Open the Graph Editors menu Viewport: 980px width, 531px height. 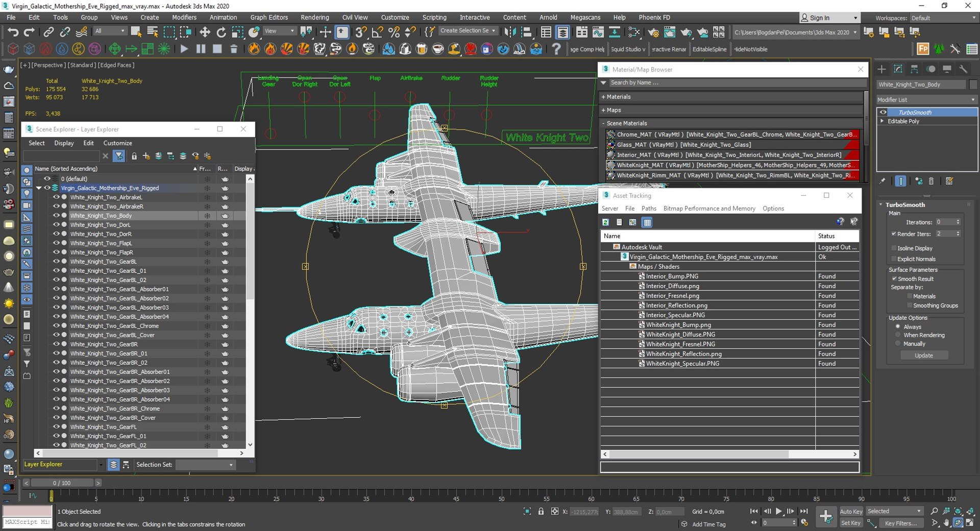(x=269, y=17)
